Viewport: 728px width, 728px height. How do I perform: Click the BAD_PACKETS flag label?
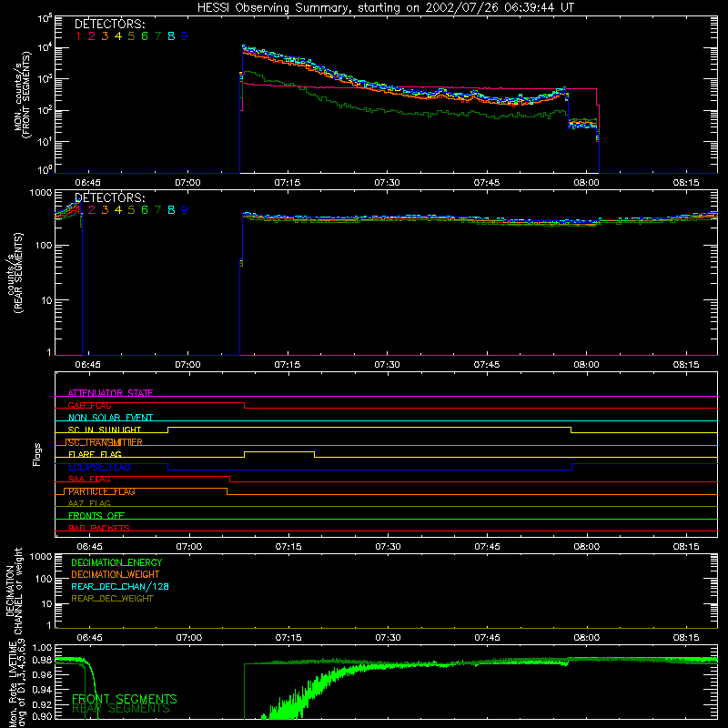(99, 528)
